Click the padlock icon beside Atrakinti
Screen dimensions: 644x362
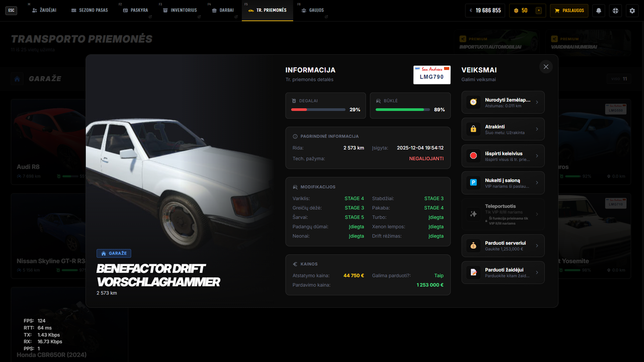click(x=473, y=129)
